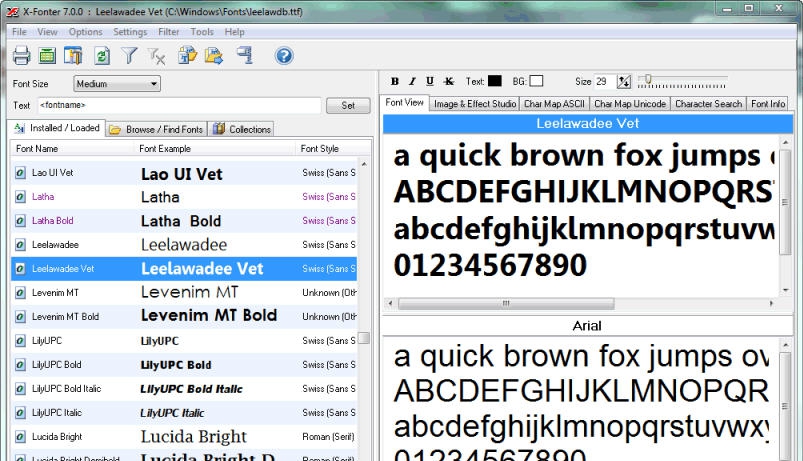Toggle Bold text formatting button
The image size is (803, 461).
(395, 81)
